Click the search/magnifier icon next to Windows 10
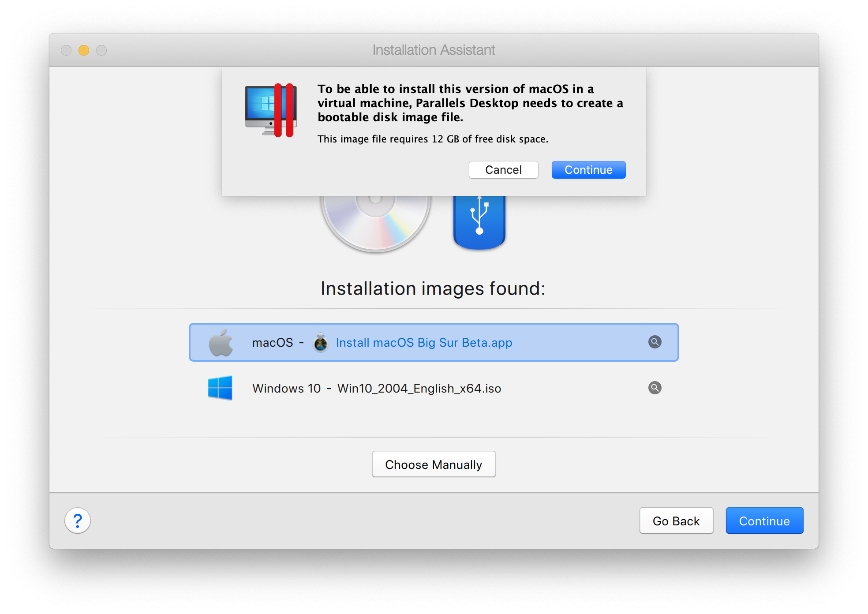Viewport: 868px width, 614px height. pyautogui.click(x=654, y=387)
